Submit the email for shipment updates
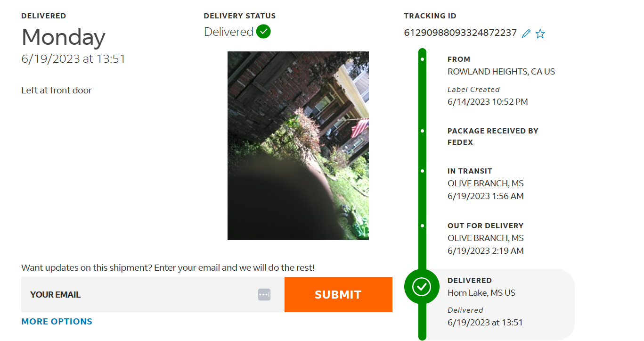This screenshot has height=341, width=644. [338, 294]
